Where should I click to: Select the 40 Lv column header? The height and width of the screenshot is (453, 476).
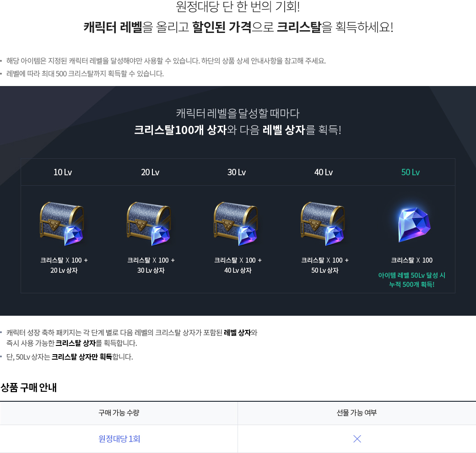tap(324, 173)
